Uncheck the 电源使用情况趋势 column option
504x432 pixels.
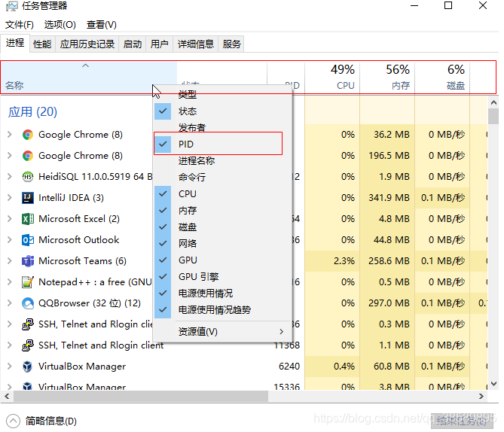[223, 310]
